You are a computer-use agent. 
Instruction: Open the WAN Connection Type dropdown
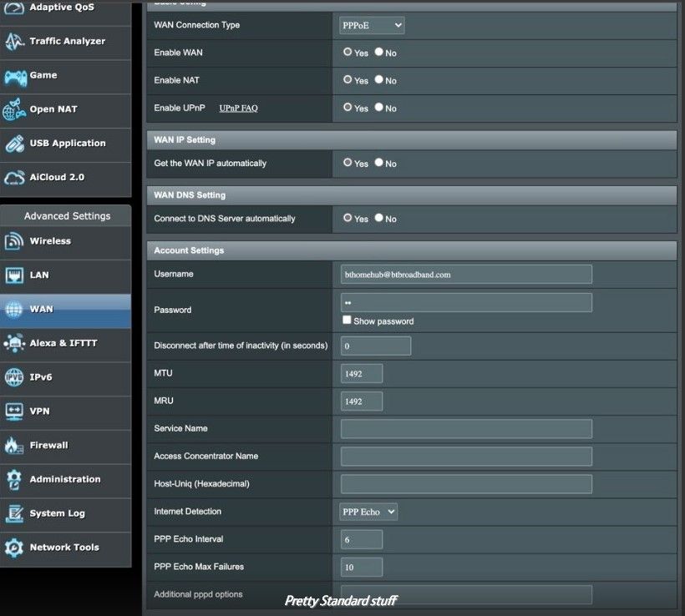pyautogui.click(x=372, y=25)
